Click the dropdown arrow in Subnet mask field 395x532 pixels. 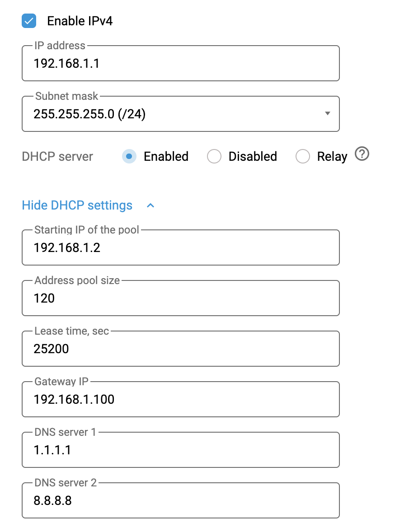(x=327, y=114)
